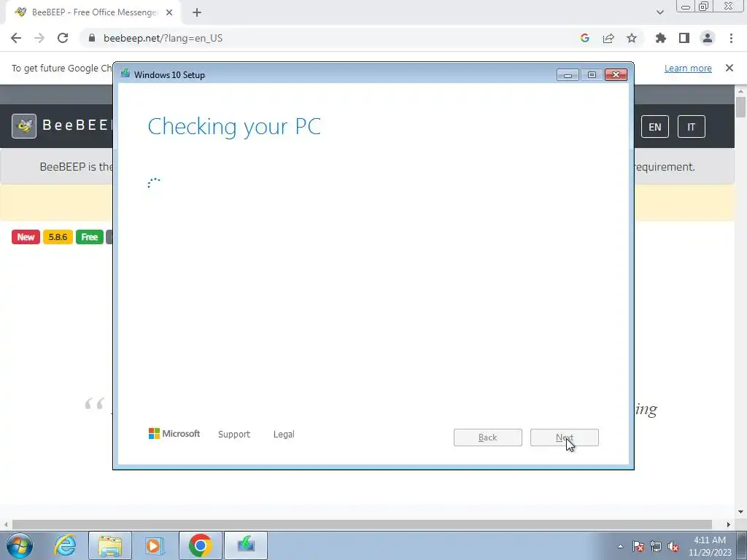The height and width of the screenshot is (560, 747).
Task: Switch to Chrome in the taskbar
Action: pos(200,545)
